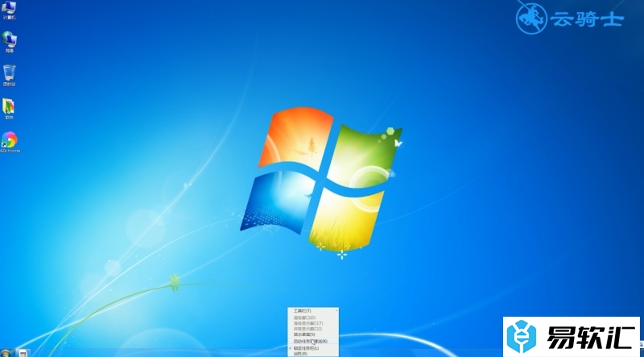Open the Recycle Bin desktop icon
The width and height of the screenshot is (644, 357).
coord(9,75)
